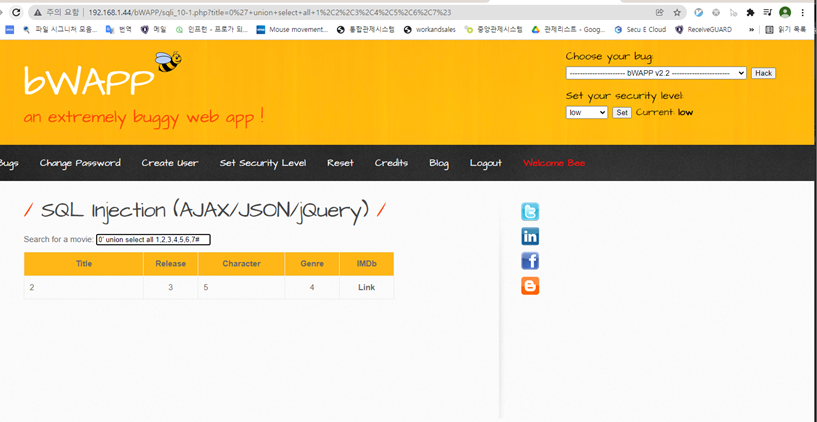Open the Secu E Cloud bookmark

(x=640, y=30)
